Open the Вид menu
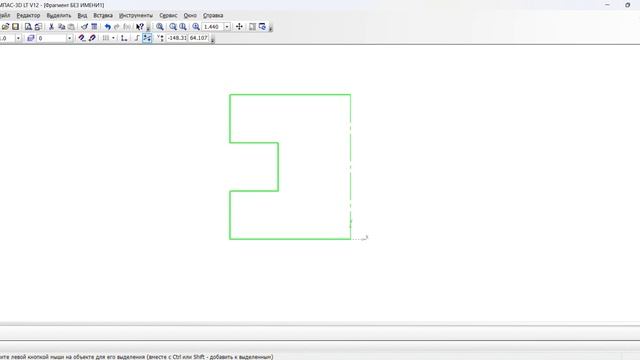640x360 pixels. point(82,16)
